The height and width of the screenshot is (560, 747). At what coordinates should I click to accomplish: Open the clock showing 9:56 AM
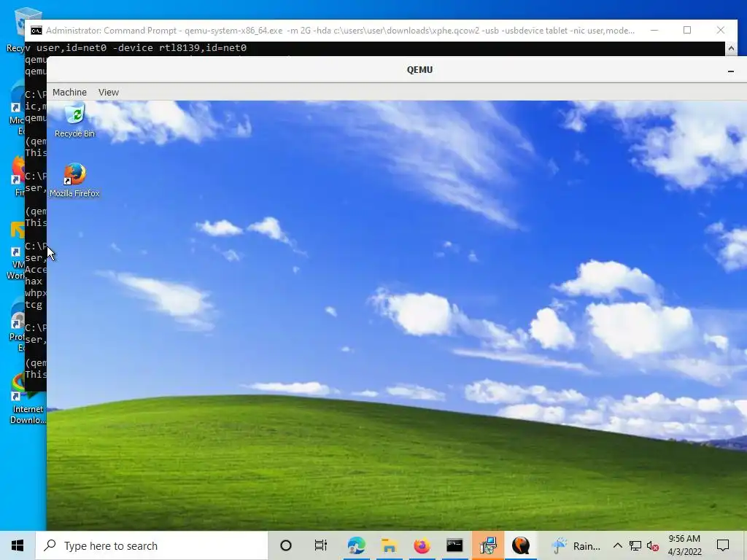(684, 545)
